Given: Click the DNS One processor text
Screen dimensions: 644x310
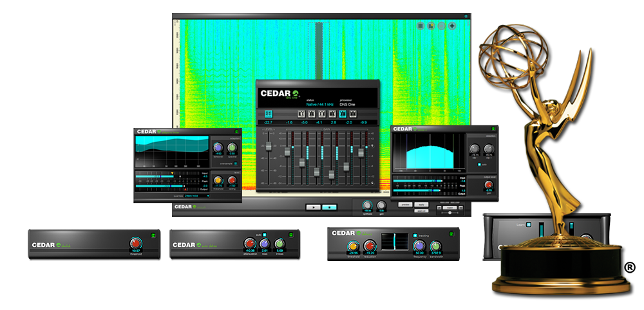Looking at the screenshot, I should pos(347,104).
